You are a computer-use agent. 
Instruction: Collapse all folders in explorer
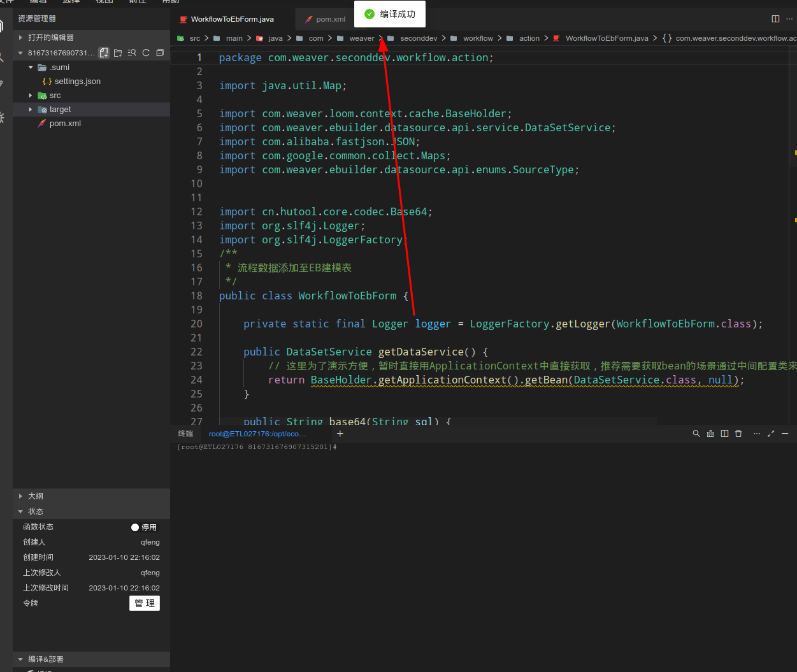pos(160,53)
